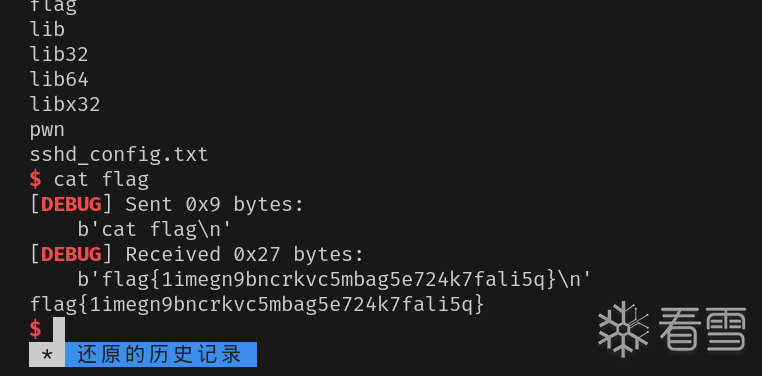Click the asterisk marker beside the history label

point(47,355)
